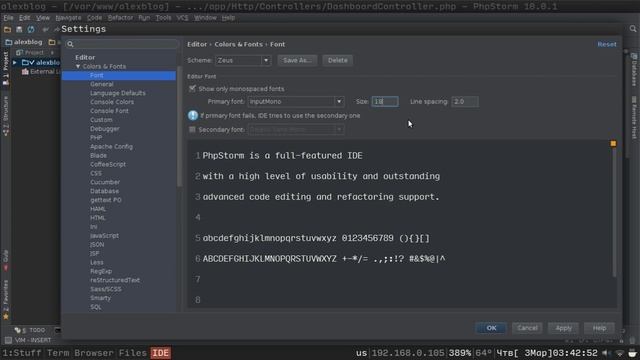Switch to the Term workspace
Viewport: 640px width, 360px height.
58,353
